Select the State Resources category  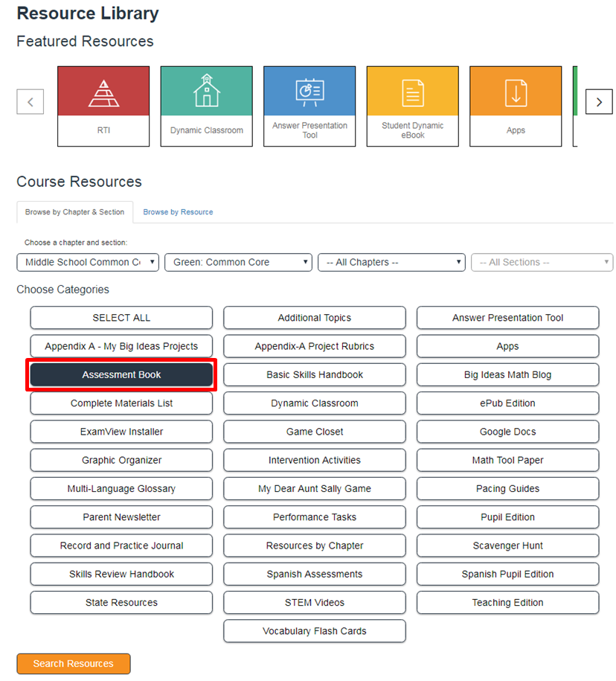(121, 602)
